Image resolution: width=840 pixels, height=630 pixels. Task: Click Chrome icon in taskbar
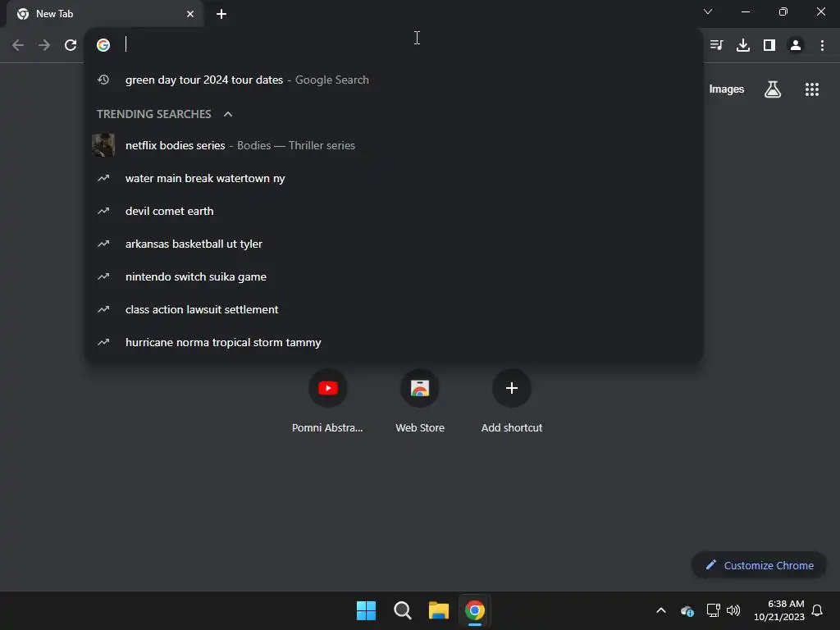tap(475, 610)
